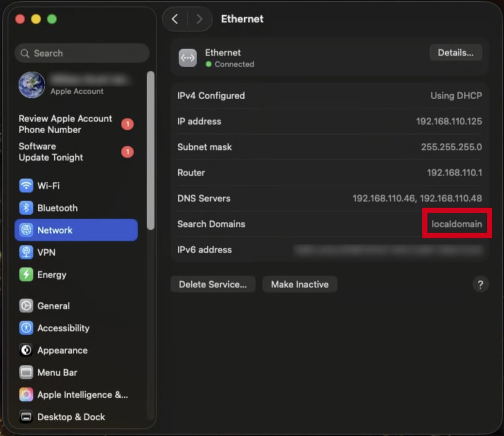This screenshot has width=504, height=436.
Task: Go to Energy settings
Action: click(x=52, y=275)
